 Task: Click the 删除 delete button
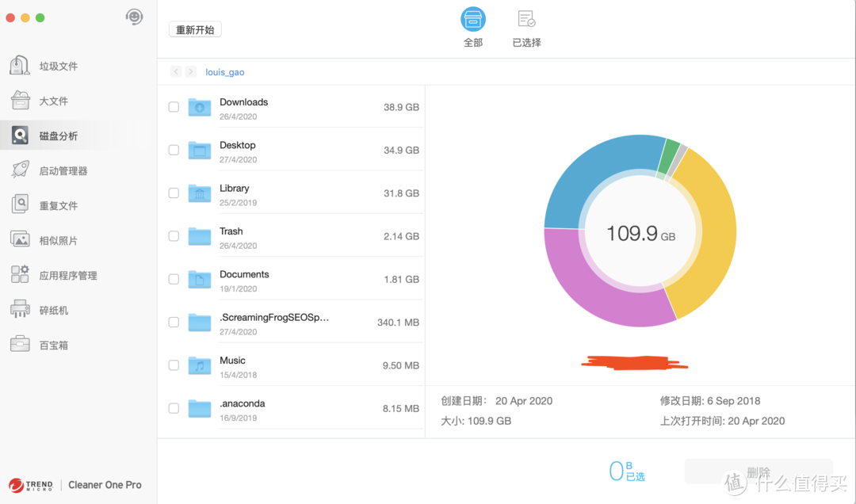[x=759, y=471]
